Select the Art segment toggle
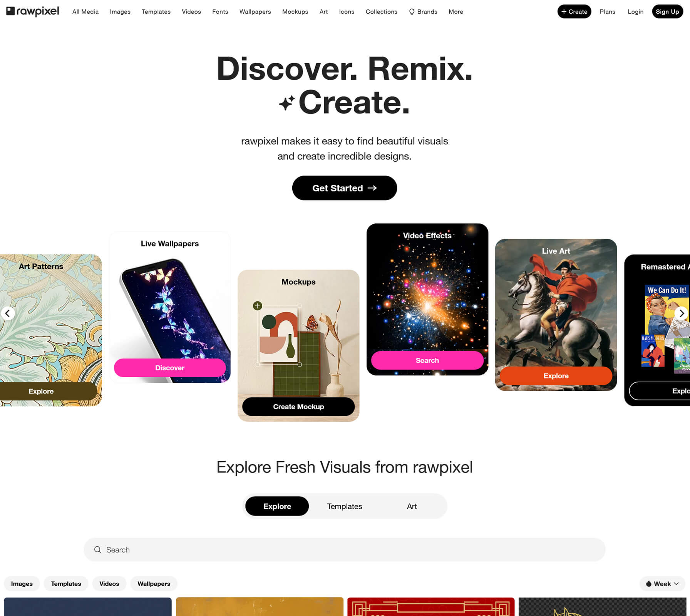Viewport: 690px width, 616px height. click(412, 506)
